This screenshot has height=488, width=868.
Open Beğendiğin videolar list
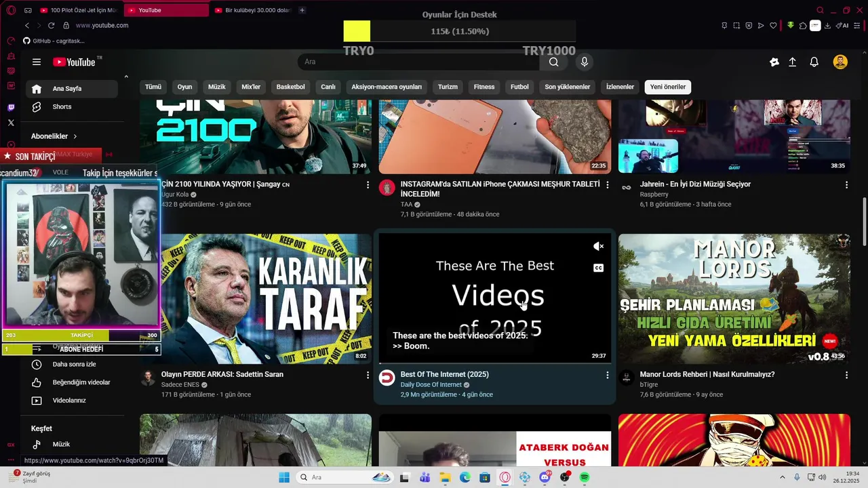(x=72, y=382)
